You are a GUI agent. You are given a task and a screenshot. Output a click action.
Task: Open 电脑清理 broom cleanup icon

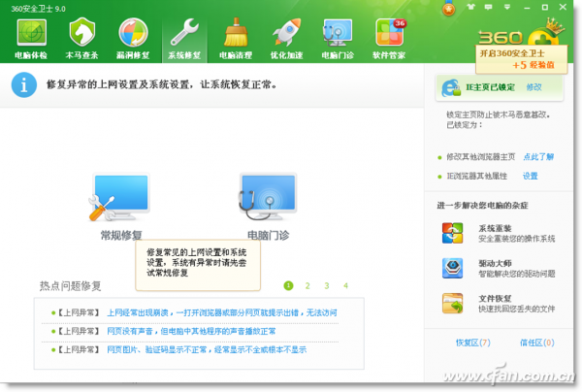tap(236, 32)
